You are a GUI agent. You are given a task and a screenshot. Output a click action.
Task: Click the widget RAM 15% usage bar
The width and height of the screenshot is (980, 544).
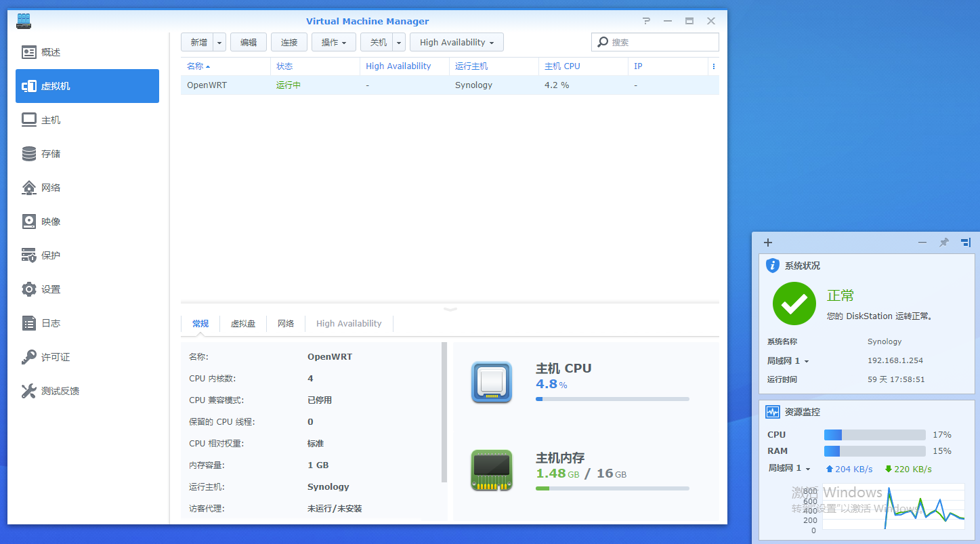(874, 451)
